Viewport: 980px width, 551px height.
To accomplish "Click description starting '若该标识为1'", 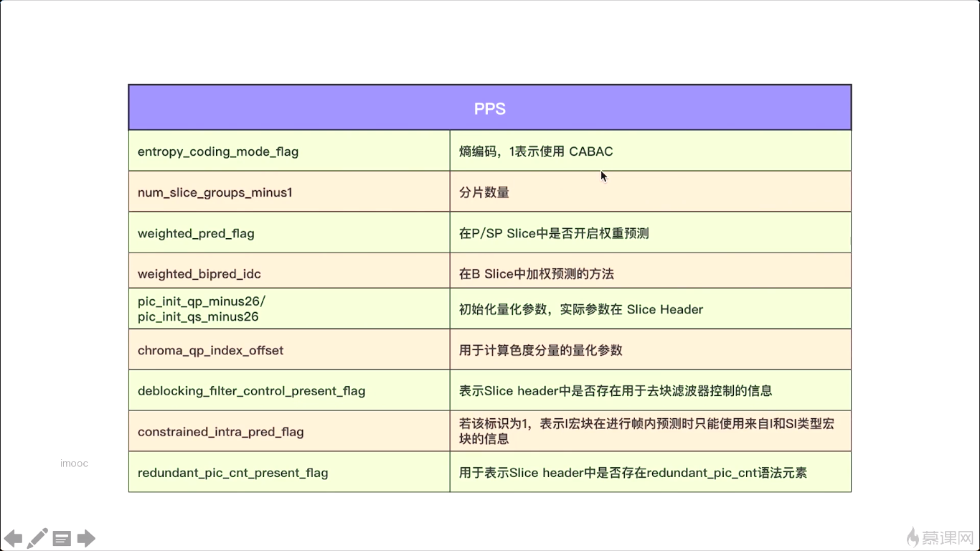I will click(646, 431).
